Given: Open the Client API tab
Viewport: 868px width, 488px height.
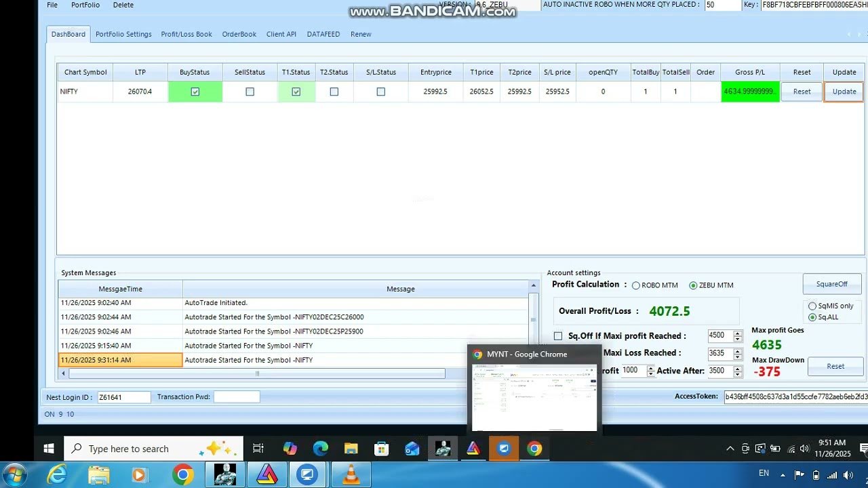Looking at the screenshot, I should click(x=281, y=34).
